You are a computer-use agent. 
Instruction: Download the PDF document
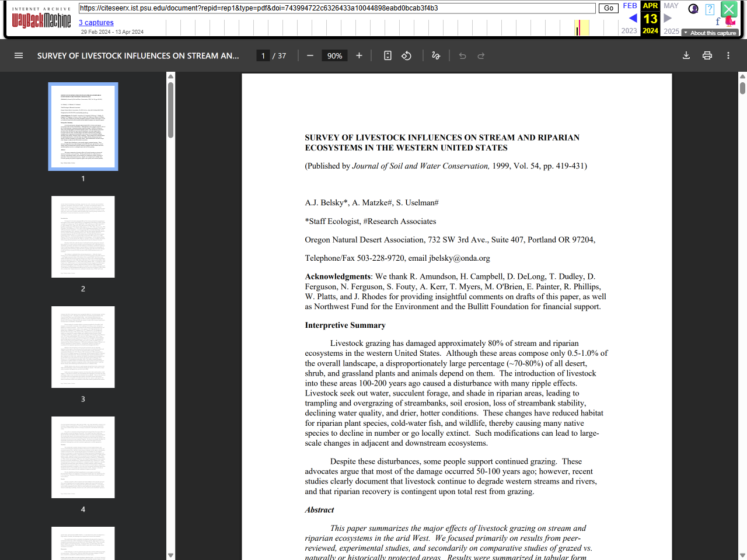click(686, 55)
